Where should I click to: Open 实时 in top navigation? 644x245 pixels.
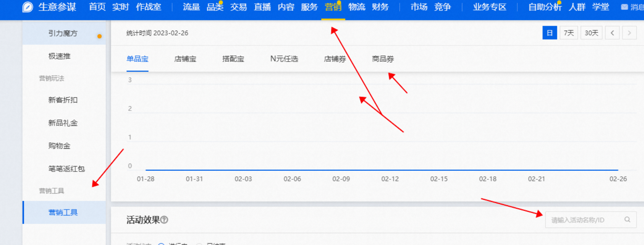(x=120, y=7)
